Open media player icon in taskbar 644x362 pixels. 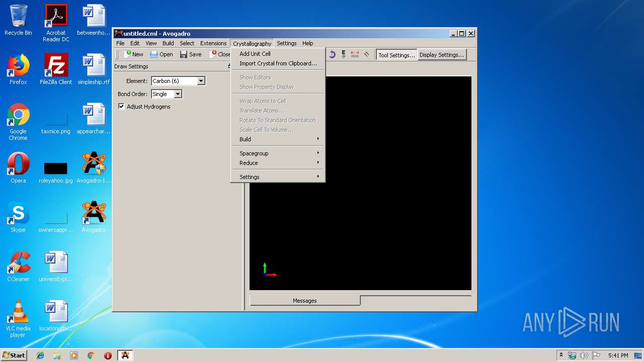pyautogui.click(x=74, y=355)
